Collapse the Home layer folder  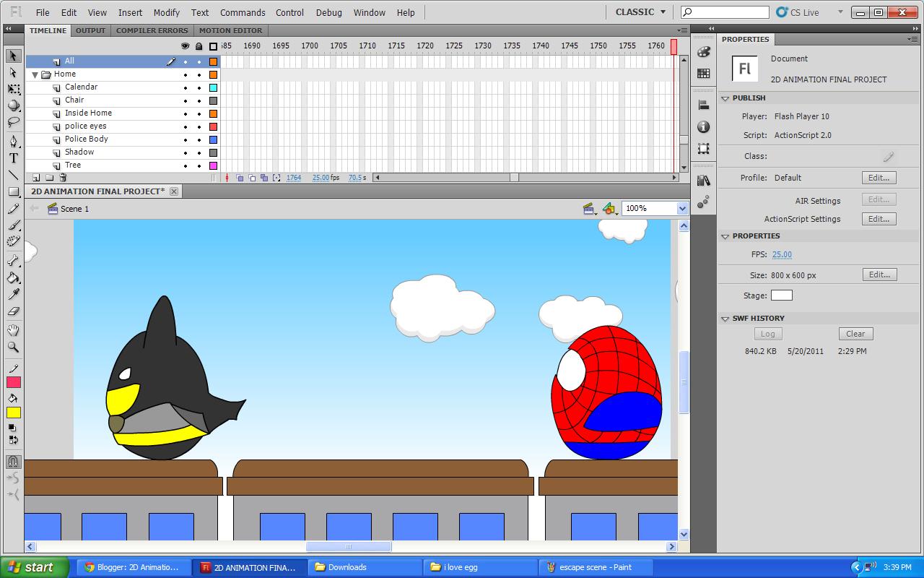35,74
